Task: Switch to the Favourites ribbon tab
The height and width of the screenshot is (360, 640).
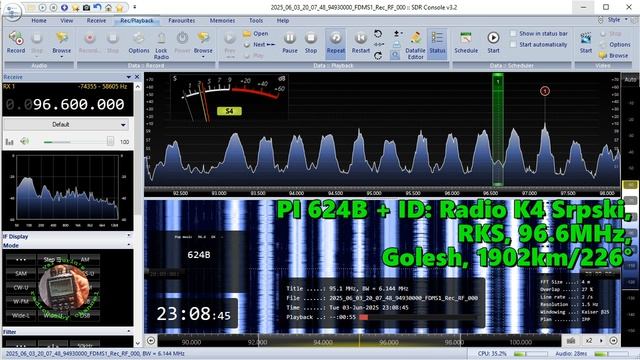Action: coord(182,20)
